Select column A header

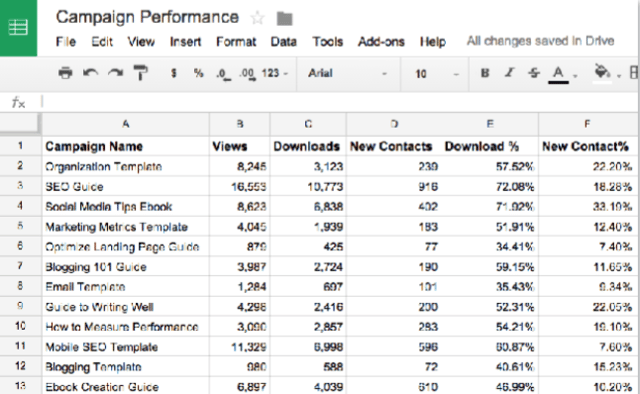126,124
